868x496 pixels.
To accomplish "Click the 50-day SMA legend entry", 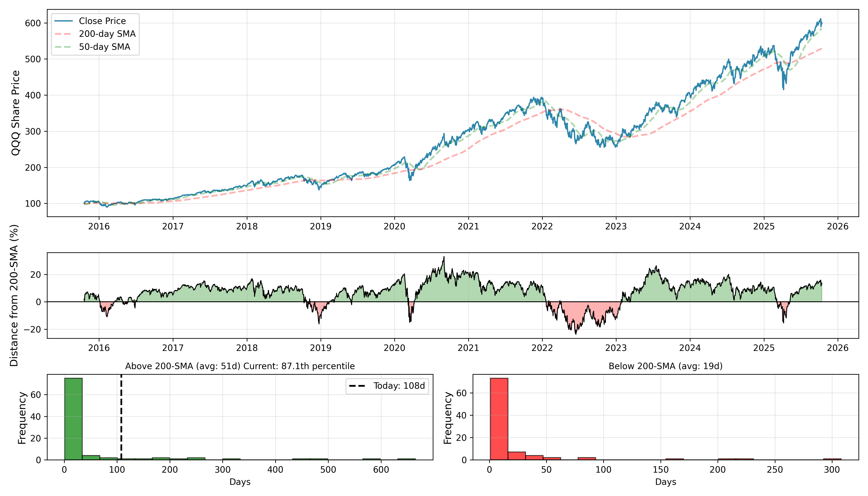I will pos(104,47).
